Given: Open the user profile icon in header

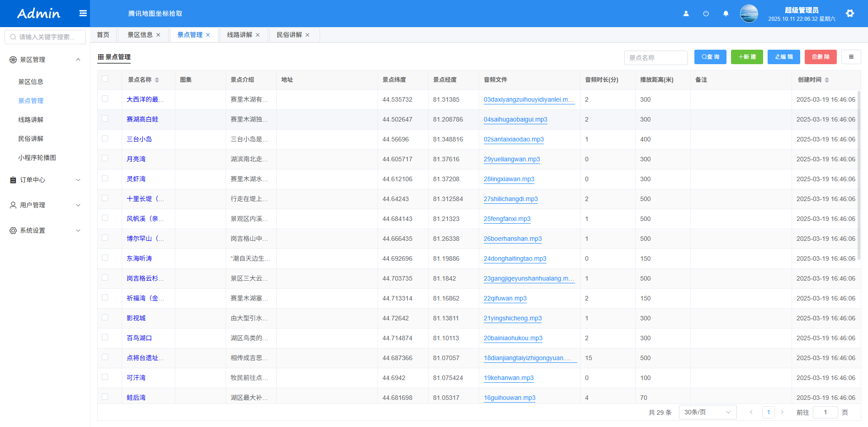Looking at the screenshot, I should click(x=686, y=14).
